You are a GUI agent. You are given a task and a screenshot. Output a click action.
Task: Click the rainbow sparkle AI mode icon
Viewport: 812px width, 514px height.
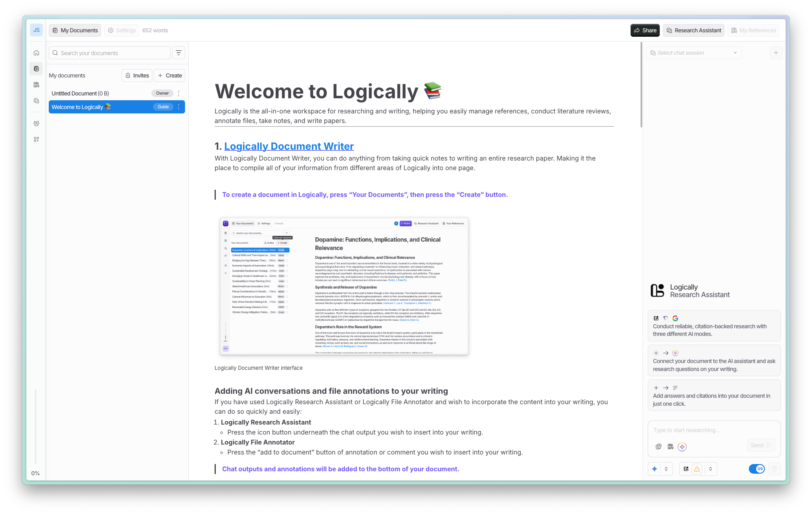(682, 447)
